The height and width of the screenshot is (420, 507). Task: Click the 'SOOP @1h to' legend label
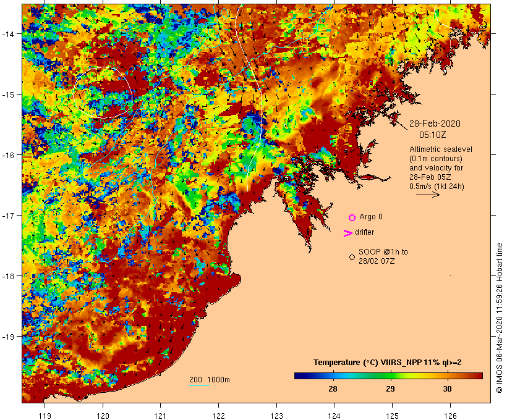383,251
